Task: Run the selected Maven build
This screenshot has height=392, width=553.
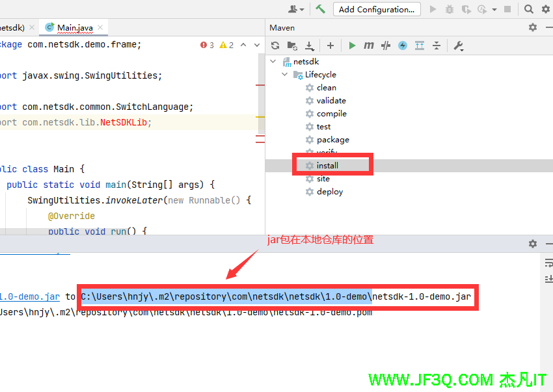Action: tap(352, 46)
